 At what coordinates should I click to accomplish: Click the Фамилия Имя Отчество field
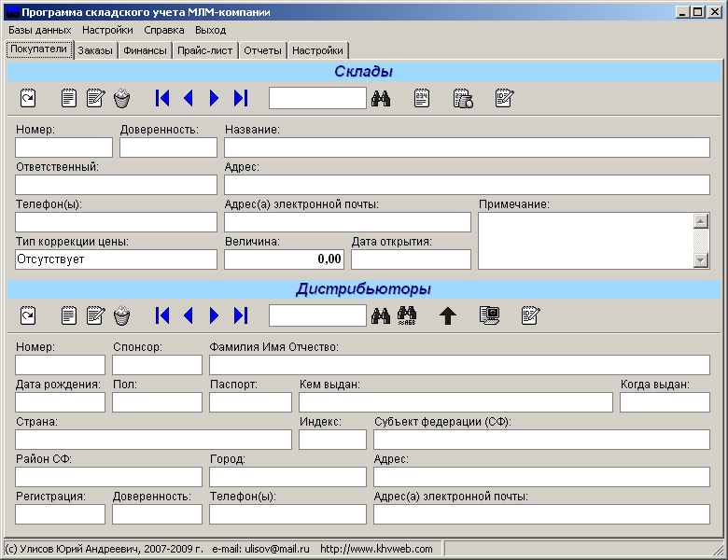(x=459, y=365)
